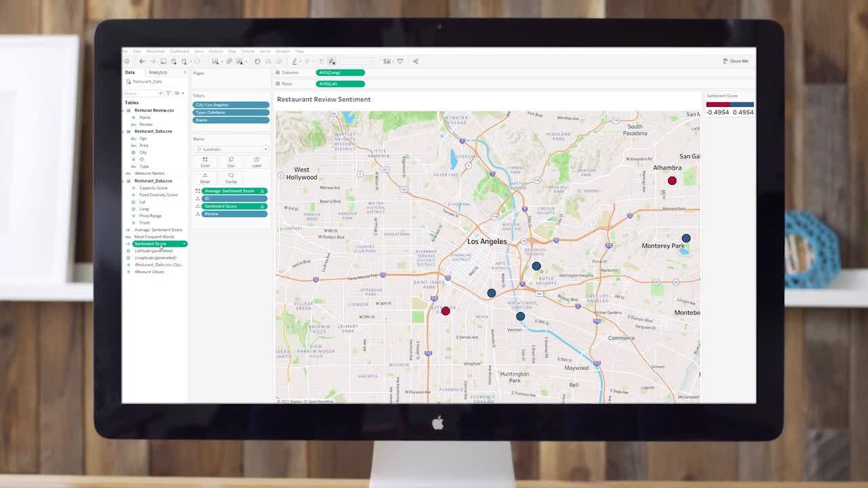Image resolution: width=868 pixels, height=488 pixels.
Task: Open the Color card in Marks
Action: point(205,162)
